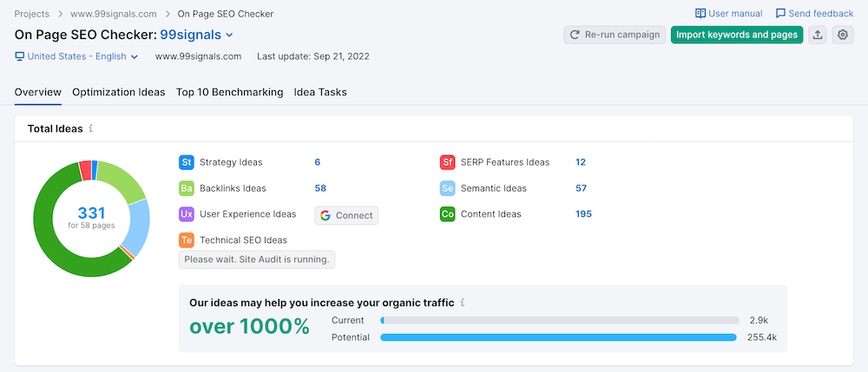
Task: Click the export upload icon button
Action: pyautogui.click(x=818, y=35)
